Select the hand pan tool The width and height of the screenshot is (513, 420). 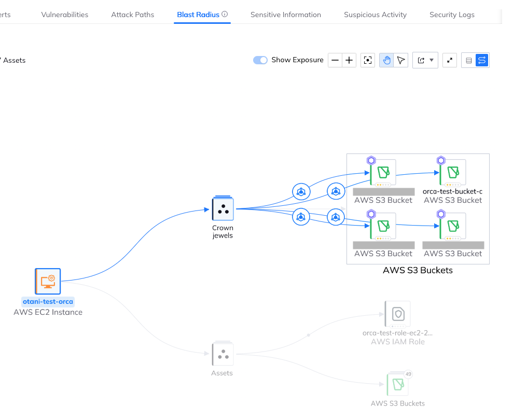(386, 60)
